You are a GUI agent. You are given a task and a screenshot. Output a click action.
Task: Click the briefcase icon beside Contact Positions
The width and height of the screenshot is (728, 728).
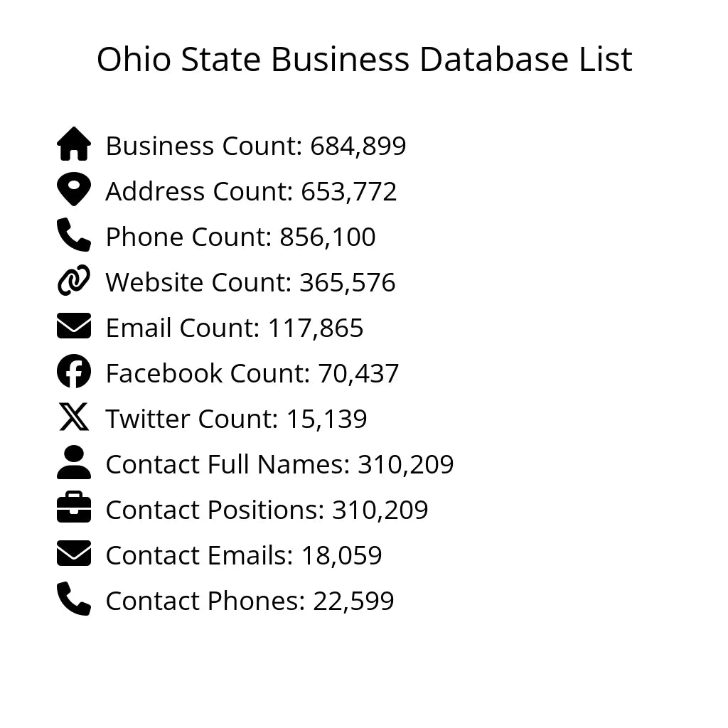[x=74, y=508]
